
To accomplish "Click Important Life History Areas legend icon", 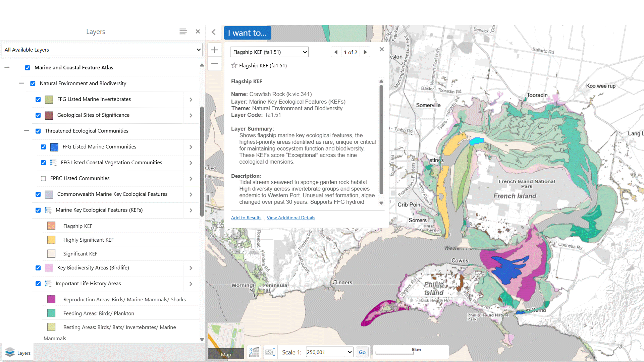I will pos(48,284).
